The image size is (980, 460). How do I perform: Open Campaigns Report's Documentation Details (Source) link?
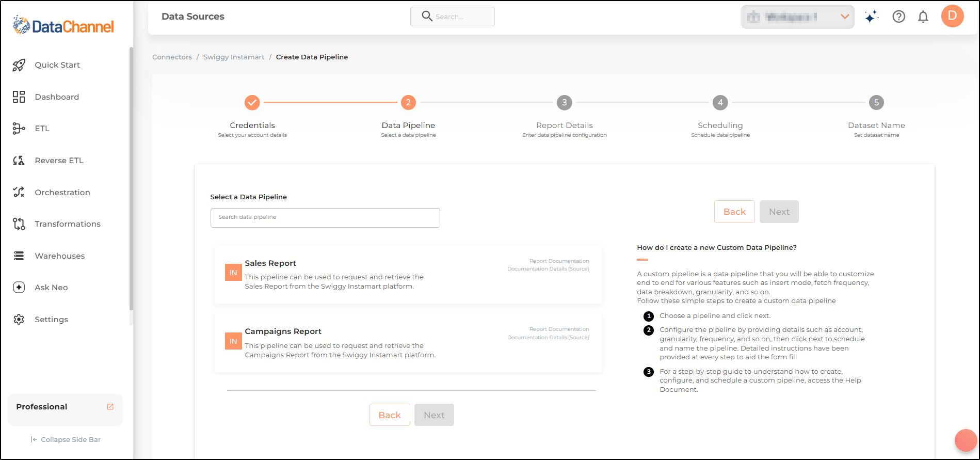tap(548, 338)
